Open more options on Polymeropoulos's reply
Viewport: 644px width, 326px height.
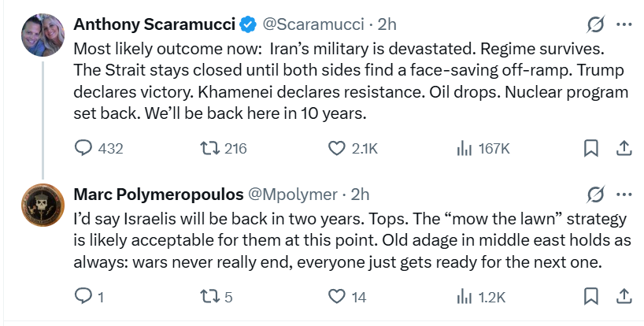tap(624, 194)
